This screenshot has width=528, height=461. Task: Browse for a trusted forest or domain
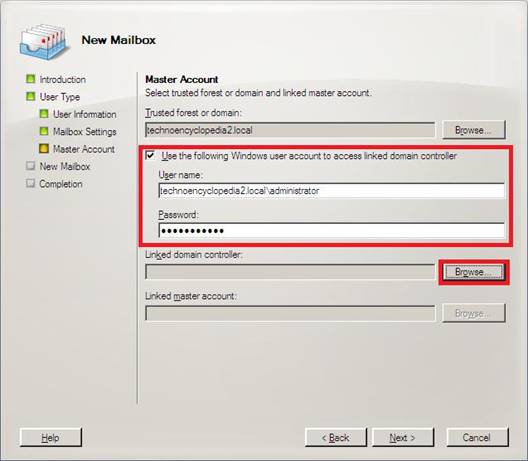pos(474,130)
